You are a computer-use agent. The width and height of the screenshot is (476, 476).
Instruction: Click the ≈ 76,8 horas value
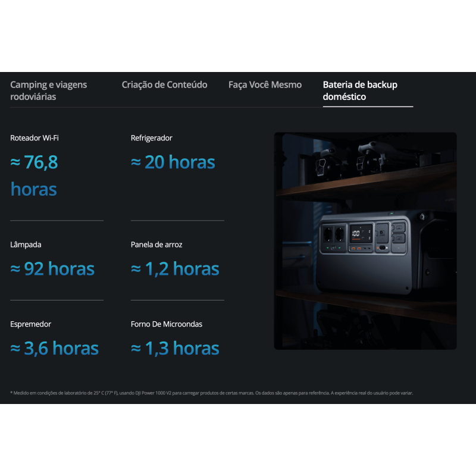pos(35,176)
